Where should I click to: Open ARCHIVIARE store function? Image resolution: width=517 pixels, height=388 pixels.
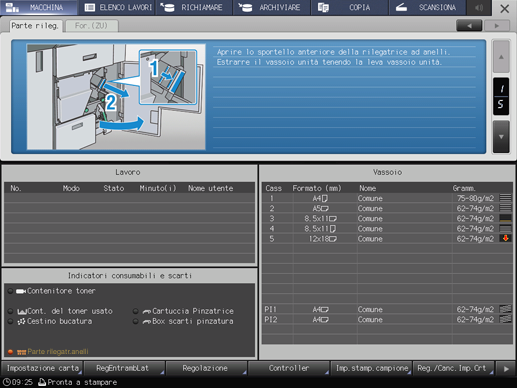(x=272, y=7)
